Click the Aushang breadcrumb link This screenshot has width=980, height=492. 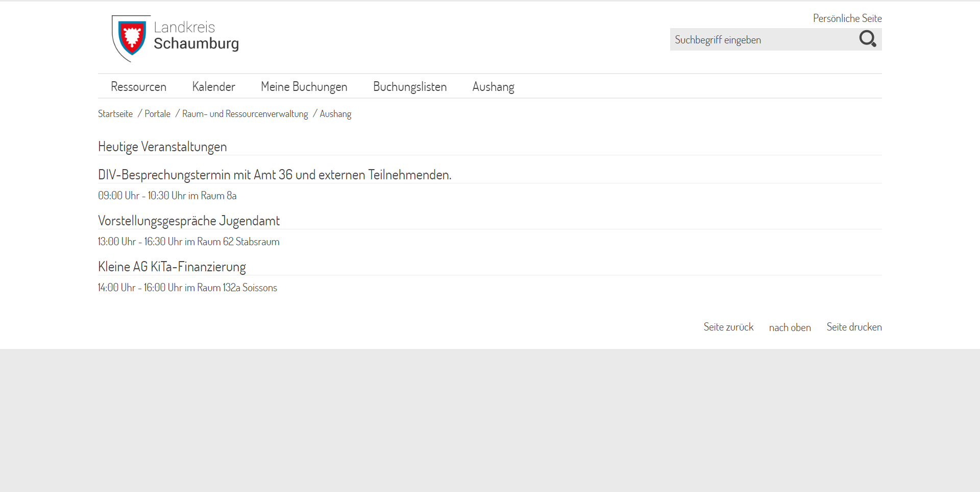pyautogui.click(x=335, y=114)
